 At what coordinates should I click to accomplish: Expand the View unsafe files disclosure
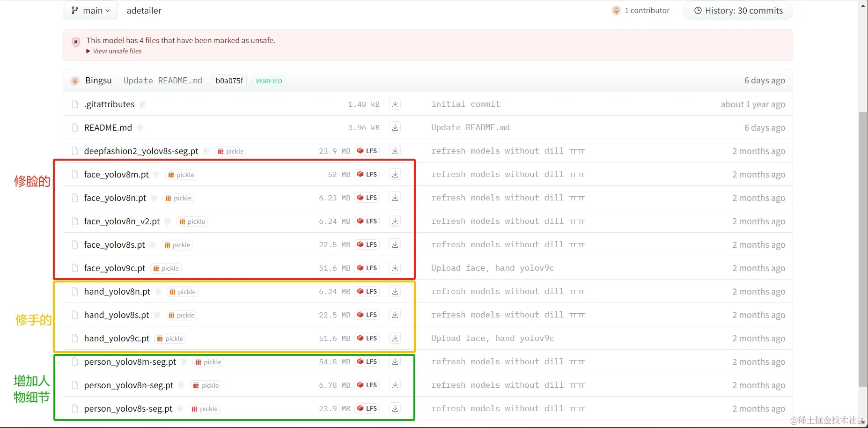(114, 51)
